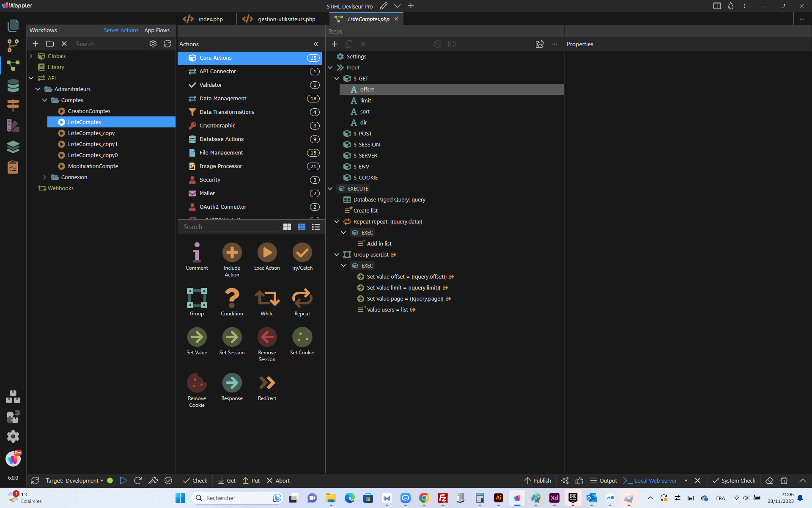Pick the Set Value action icon
The image size is (812, 508).
[197, 337]
